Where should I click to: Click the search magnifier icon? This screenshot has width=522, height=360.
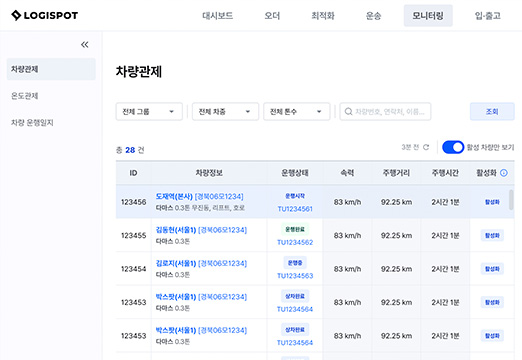pos(348,111)
